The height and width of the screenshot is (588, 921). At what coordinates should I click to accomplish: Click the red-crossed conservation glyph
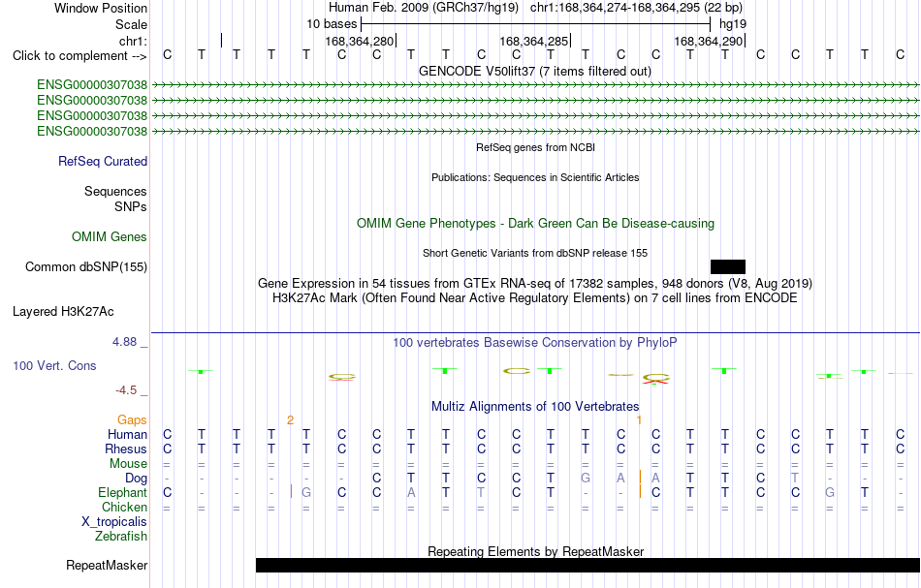[x=656, y=379]
